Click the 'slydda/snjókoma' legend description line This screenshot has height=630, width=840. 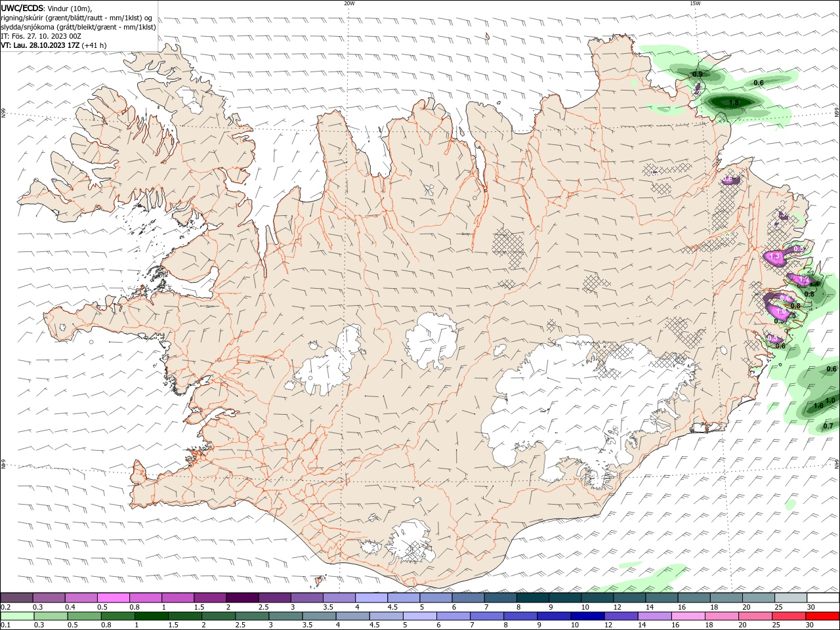click(x=79, y=27)
